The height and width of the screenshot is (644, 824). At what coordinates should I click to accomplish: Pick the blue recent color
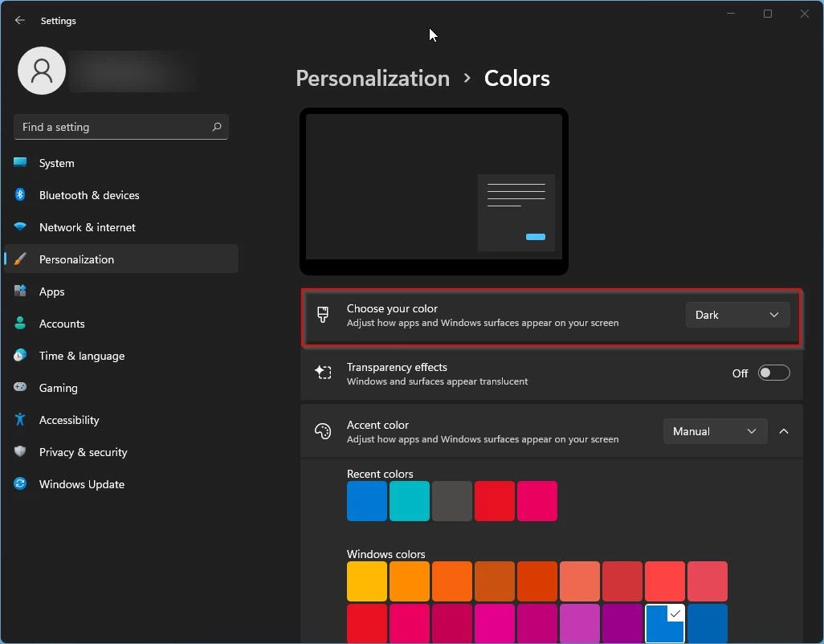tap(367, 500)
